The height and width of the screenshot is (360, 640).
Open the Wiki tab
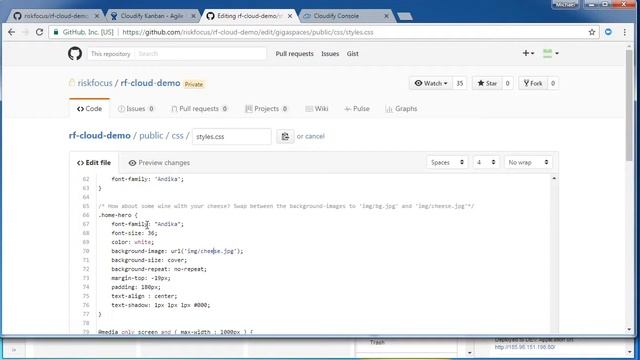pos(317,109)
